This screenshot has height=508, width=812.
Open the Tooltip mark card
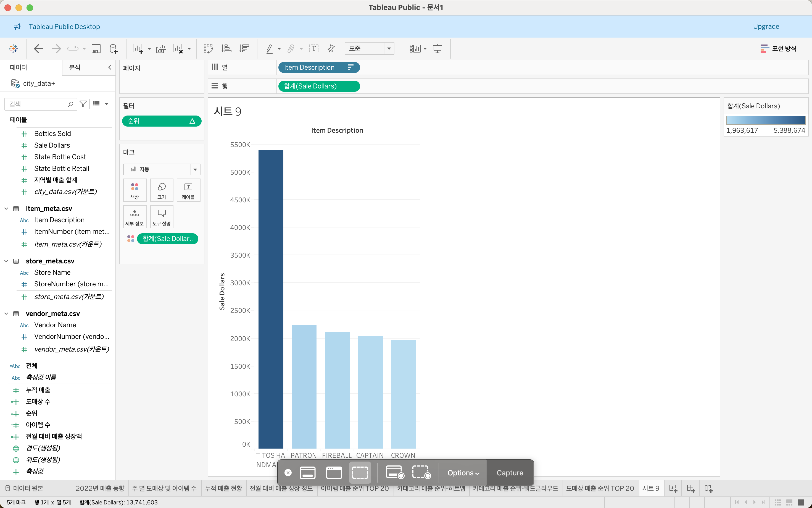pos(162,217)
